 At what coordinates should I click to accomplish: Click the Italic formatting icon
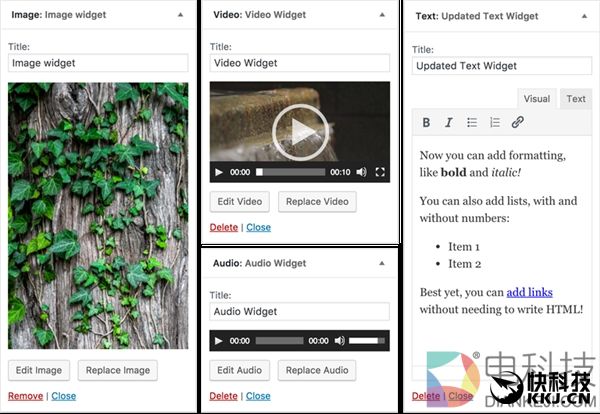(449, 123)
